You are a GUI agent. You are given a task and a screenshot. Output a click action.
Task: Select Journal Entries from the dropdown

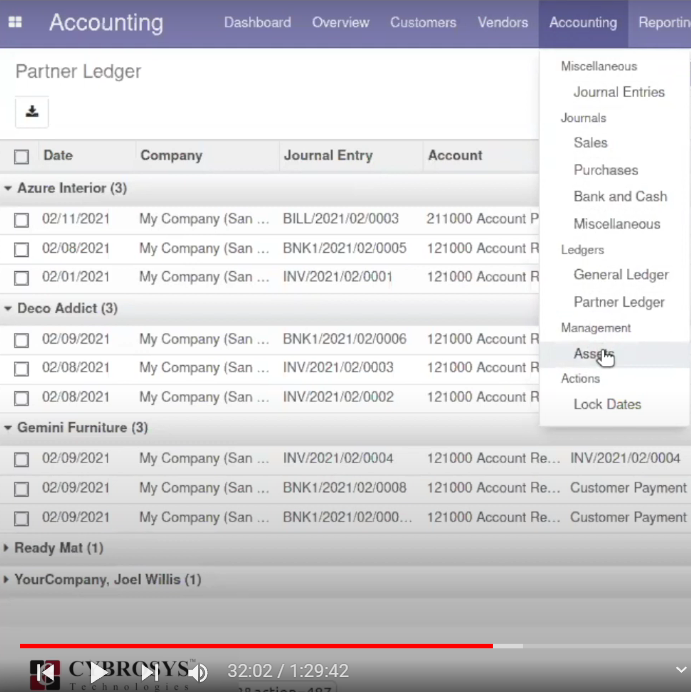619,92
